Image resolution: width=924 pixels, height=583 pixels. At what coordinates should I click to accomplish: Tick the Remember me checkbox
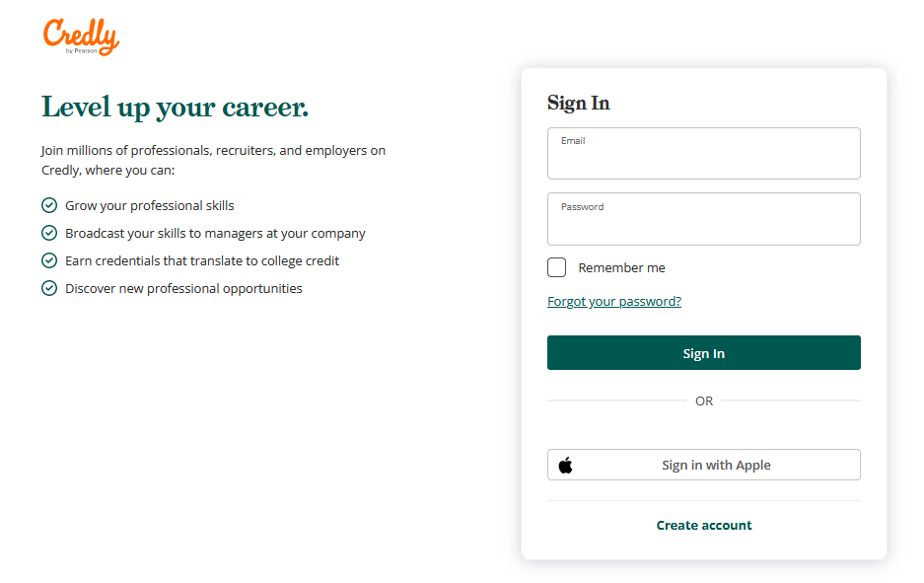click(556, 267)
